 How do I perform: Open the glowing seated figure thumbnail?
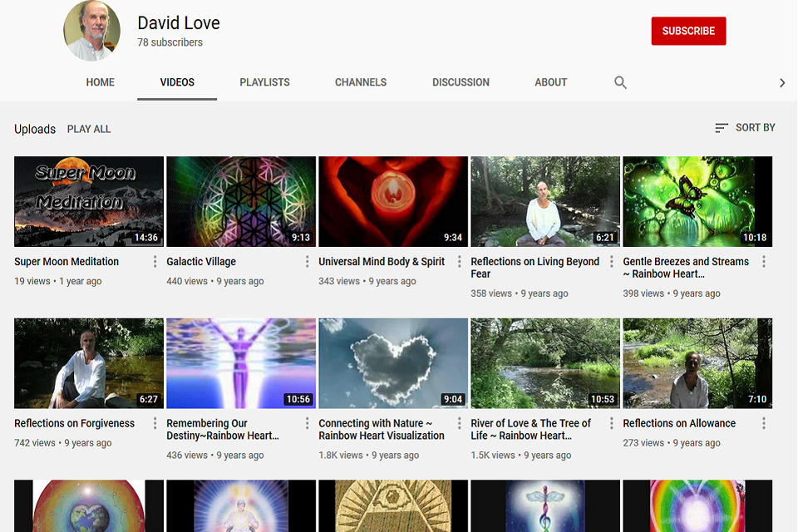[x=241, y=506]
